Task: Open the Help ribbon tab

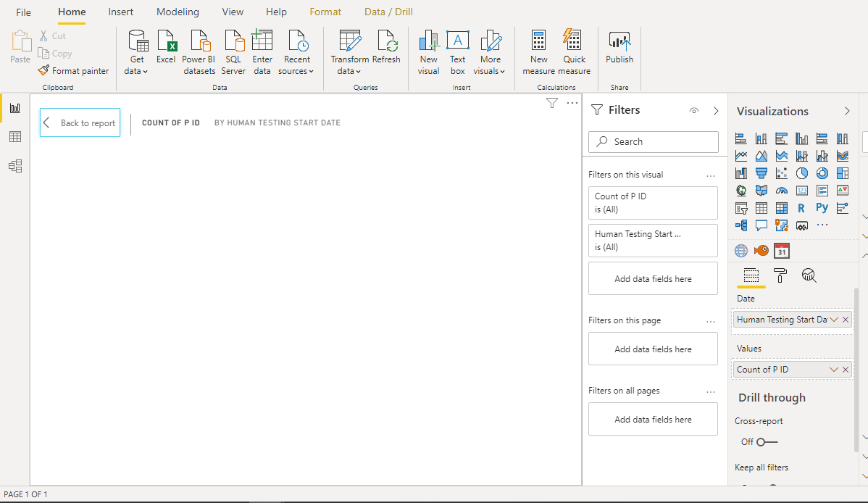Action: 276,12
